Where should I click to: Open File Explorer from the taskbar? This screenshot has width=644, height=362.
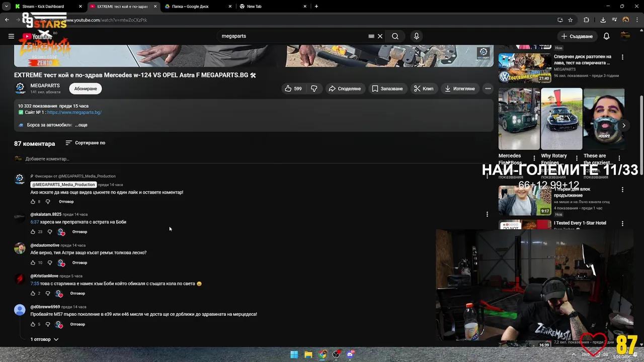[x=308, y=354]
